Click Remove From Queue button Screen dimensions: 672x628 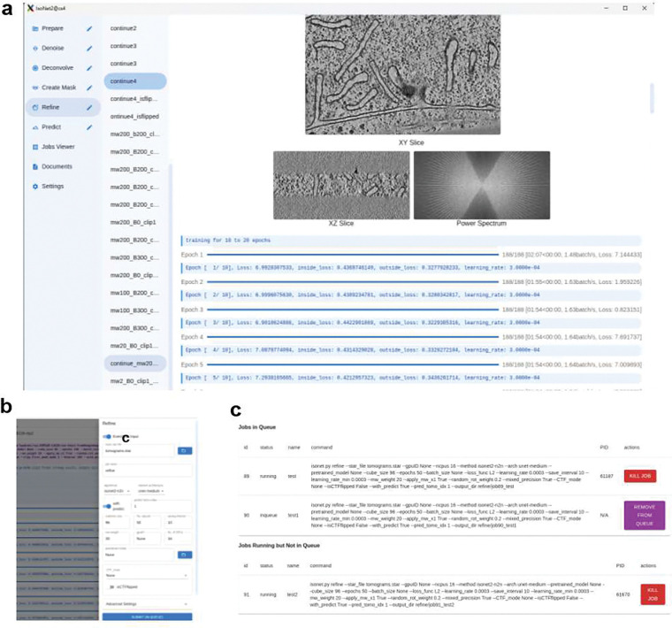644,516
